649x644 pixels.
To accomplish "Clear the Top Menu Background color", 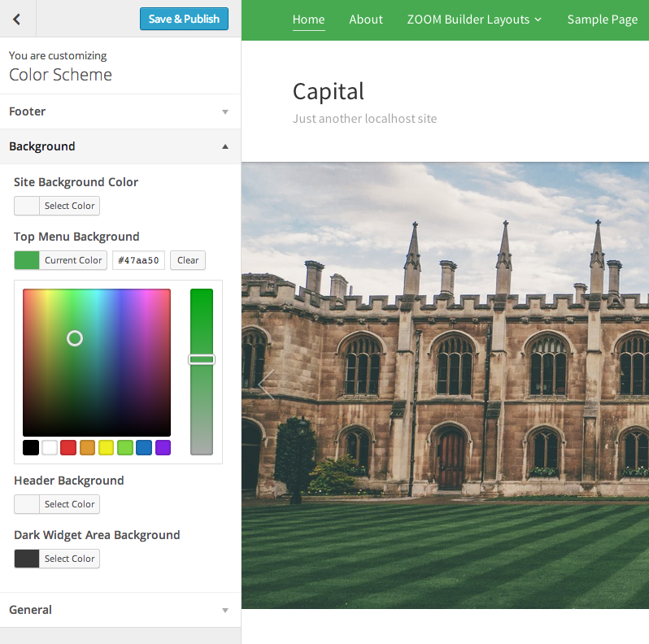I will 188,260.
